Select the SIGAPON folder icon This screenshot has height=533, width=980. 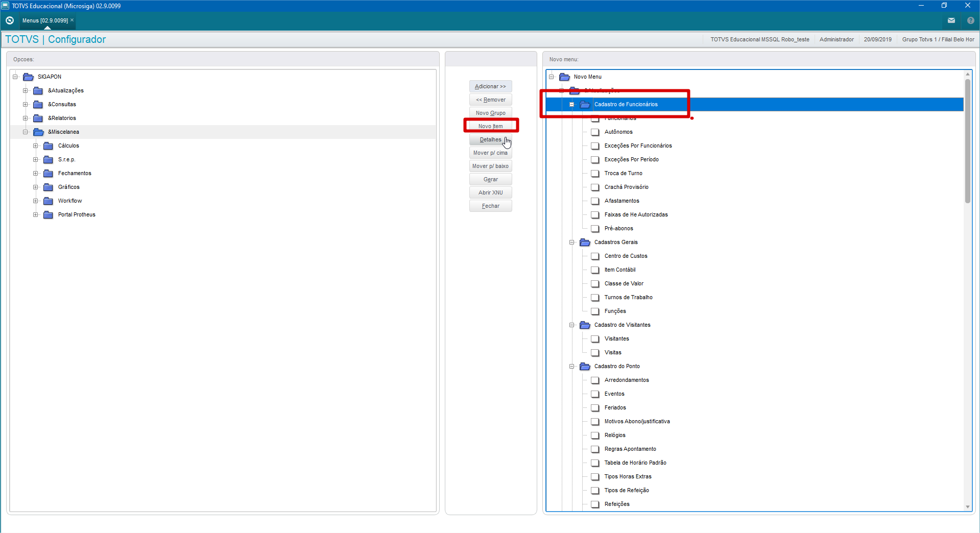(x=28, y=77)
